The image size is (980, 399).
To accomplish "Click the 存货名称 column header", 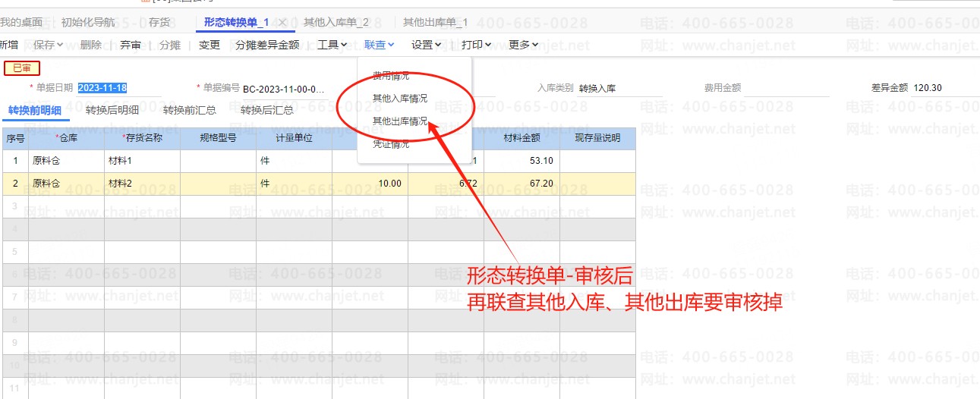I will click(143, 139).
